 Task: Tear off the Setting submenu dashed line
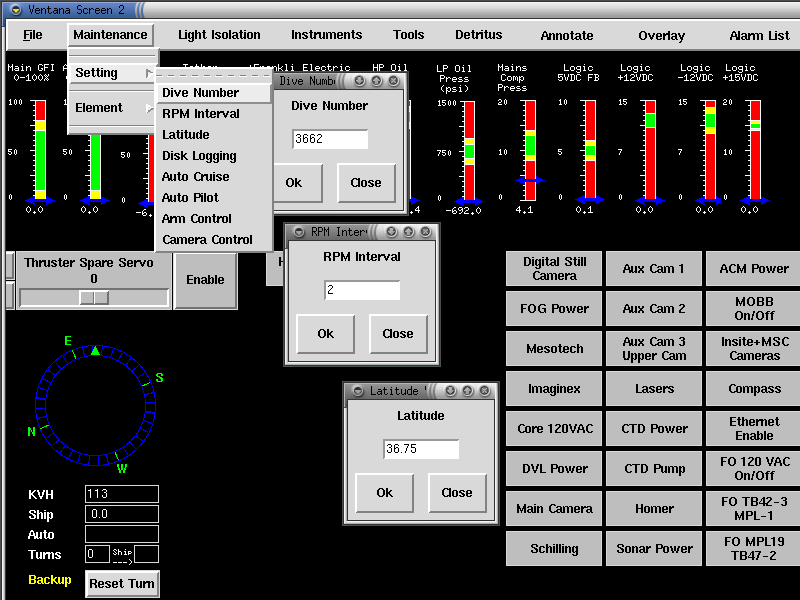click(x=213, y=75)
